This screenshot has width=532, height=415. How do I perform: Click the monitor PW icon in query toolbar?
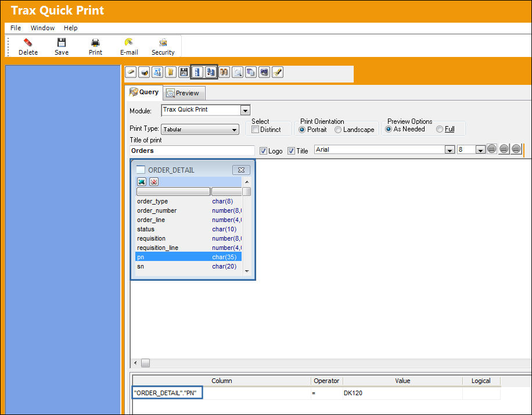[264, 72]
